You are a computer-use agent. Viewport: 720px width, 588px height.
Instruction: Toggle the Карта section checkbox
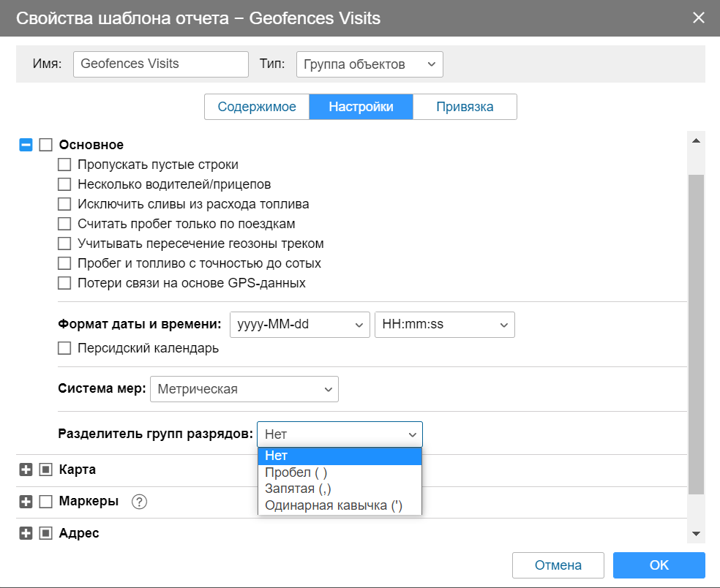[45, 470]
